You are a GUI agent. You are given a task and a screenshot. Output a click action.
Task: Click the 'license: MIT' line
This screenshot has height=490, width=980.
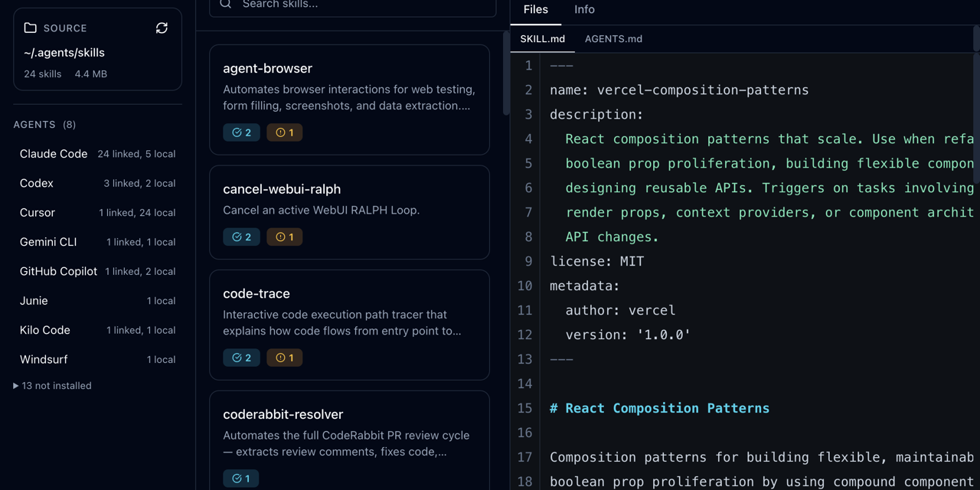pyautogui.click(x=597, y=262)
